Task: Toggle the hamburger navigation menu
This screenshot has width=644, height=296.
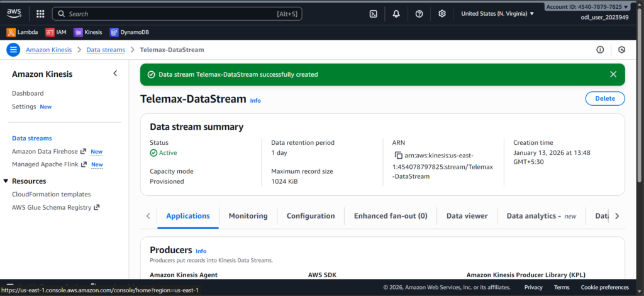Action: point(13,50)
